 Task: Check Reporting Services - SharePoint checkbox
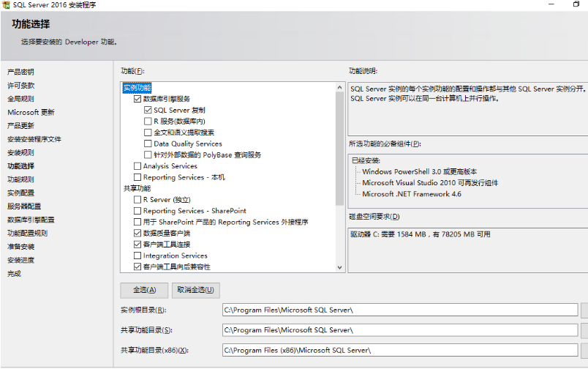click(x=137, y=211)
